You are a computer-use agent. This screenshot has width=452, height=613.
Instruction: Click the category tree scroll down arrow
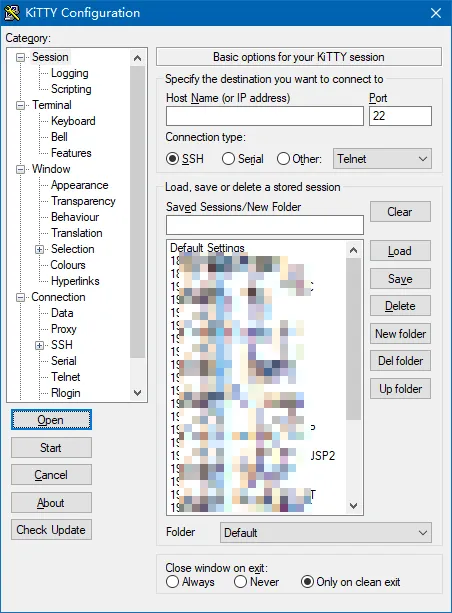coord(137,393)
